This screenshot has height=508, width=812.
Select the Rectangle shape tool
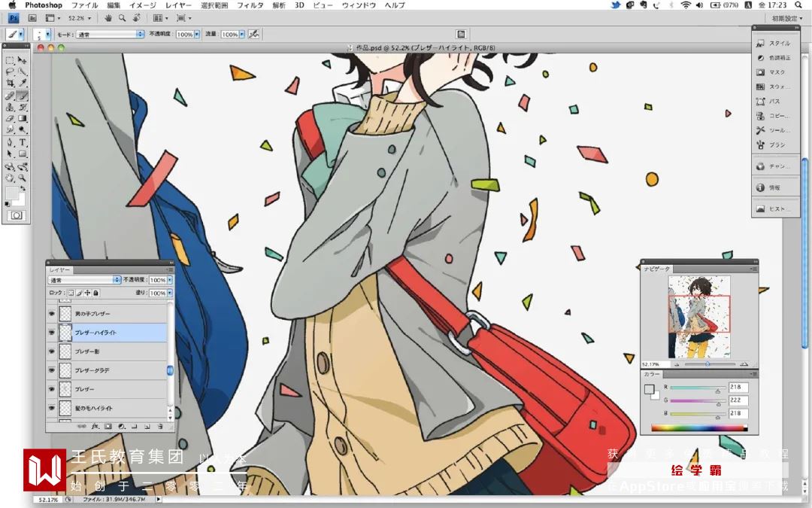(x=23, y=154)
